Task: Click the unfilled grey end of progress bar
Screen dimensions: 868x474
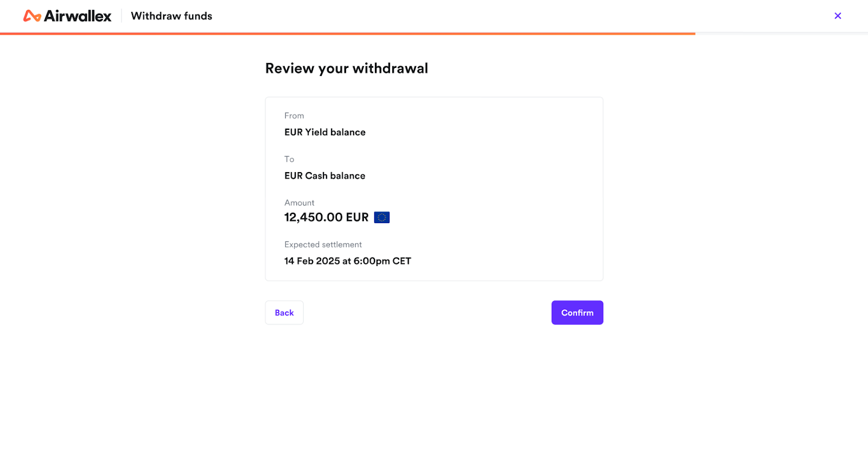Action: pos(781,34)
